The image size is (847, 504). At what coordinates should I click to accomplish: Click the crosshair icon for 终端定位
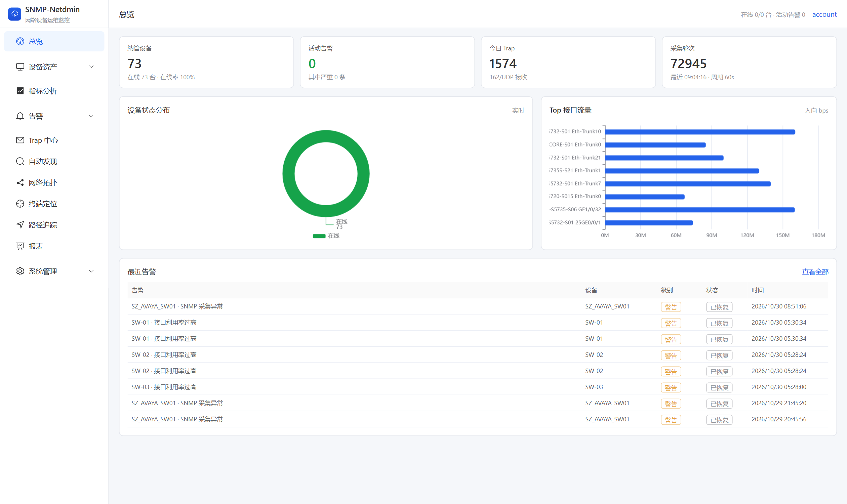coord(20,204)
